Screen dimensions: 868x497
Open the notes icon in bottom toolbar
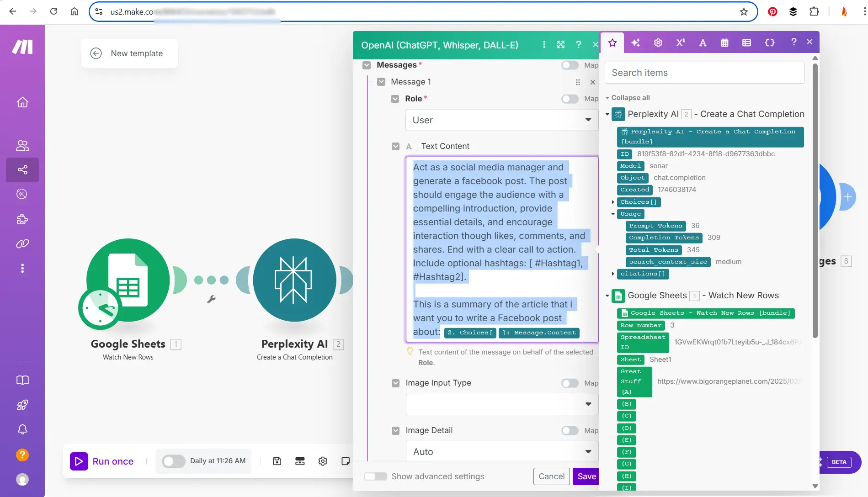[x=346, y=461]
